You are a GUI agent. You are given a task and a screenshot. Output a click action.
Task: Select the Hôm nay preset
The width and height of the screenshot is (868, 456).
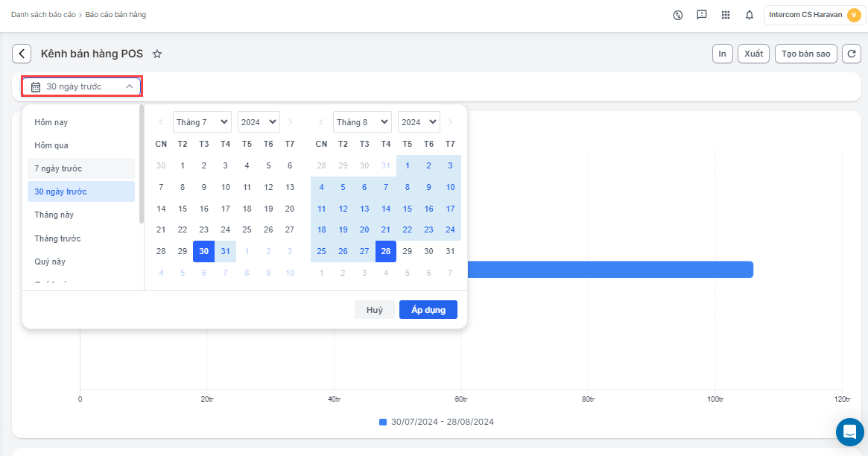(x=51, y=122)
